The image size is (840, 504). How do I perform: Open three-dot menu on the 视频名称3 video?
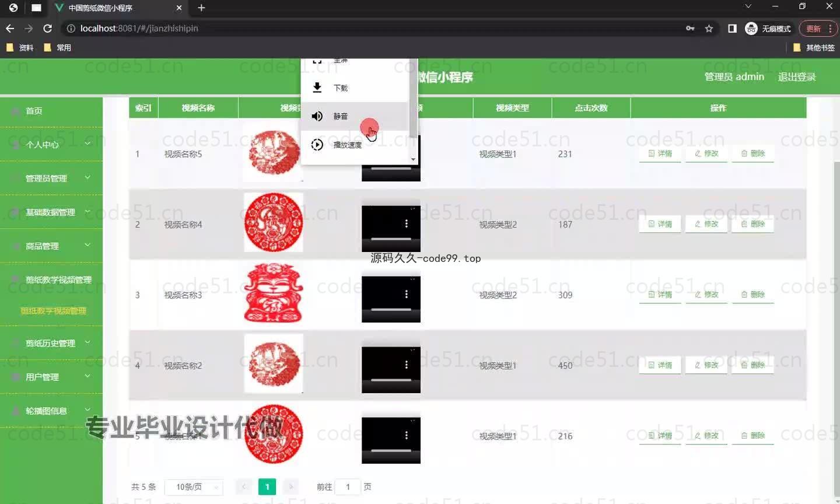pyautogui.click(x=407, y=295)
